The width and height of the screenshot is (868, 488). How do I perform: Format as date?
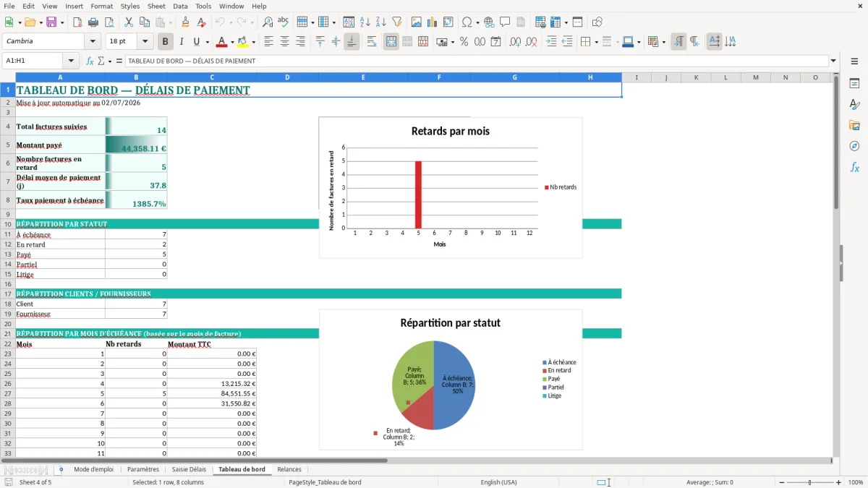(x=495, y=42)
